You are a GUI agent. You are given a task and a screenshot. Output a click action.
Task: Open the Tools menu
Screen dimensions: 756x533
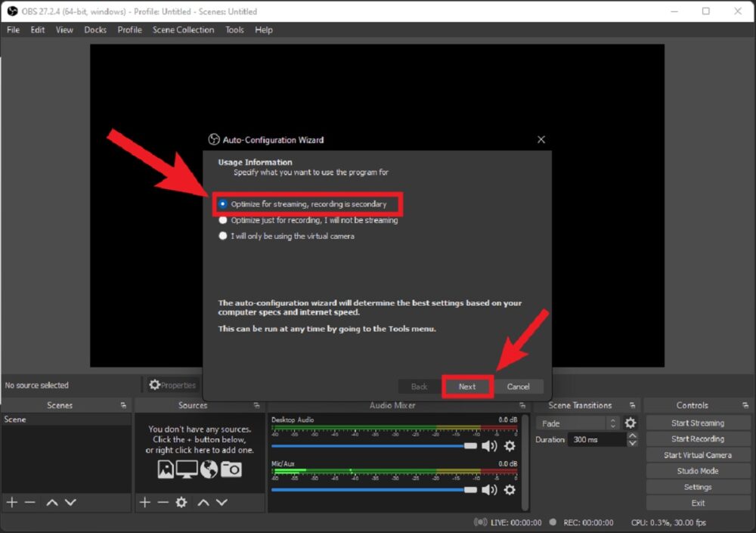click(x=234, y=29)
